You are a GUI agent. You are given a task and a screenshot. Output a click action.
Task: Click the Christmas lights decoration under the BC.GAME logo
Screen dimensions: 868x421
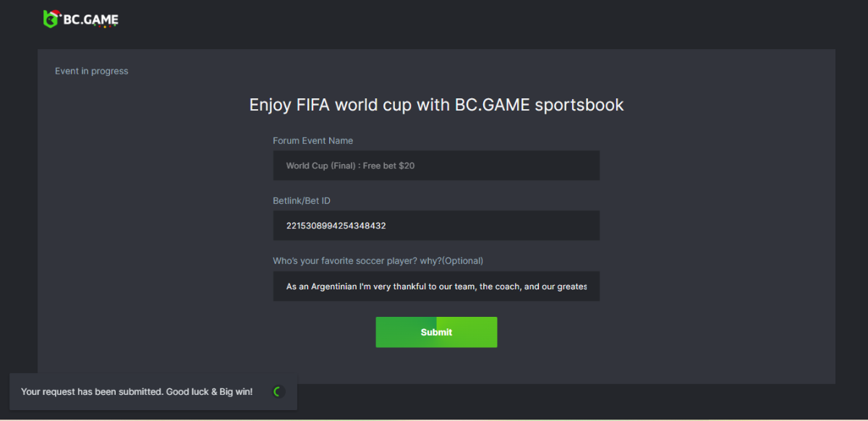pyautogui.click(x=105, y=27)
